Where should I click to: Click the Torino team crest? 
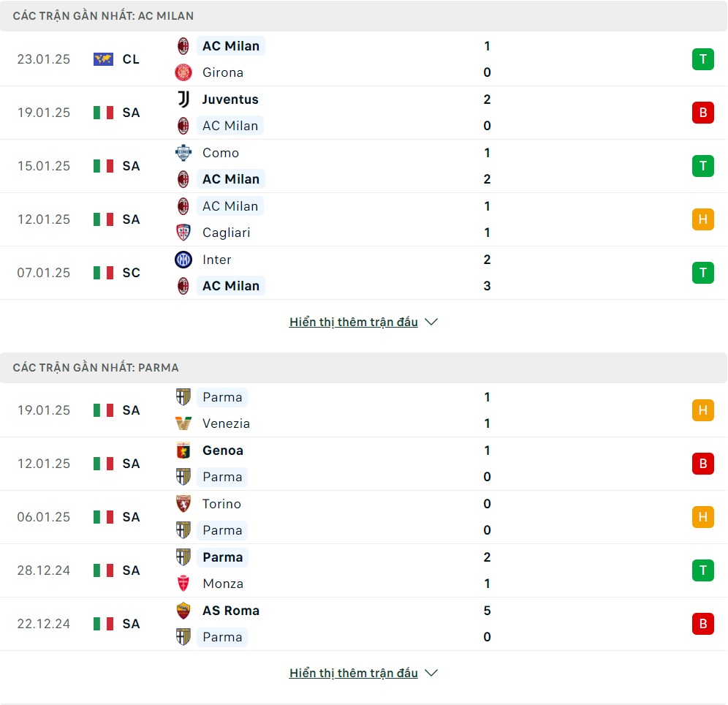[x=183, y=504]
